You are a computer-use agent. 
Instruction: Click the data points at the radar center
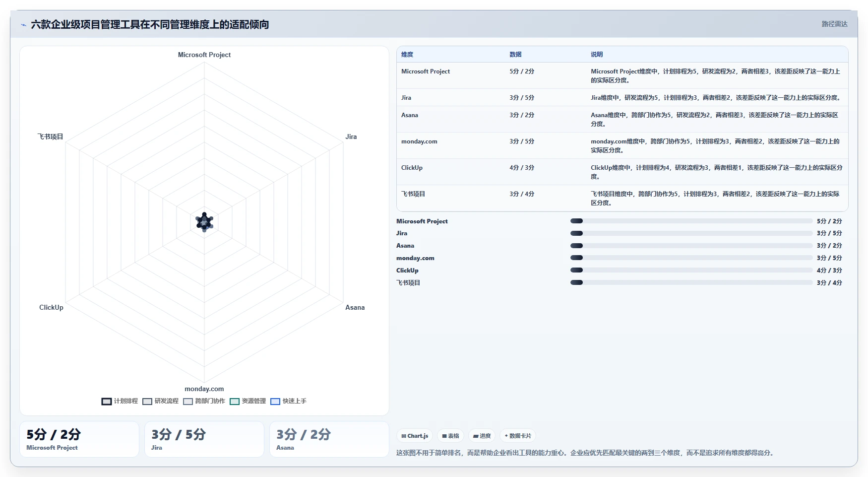click(x=204, y=222)
